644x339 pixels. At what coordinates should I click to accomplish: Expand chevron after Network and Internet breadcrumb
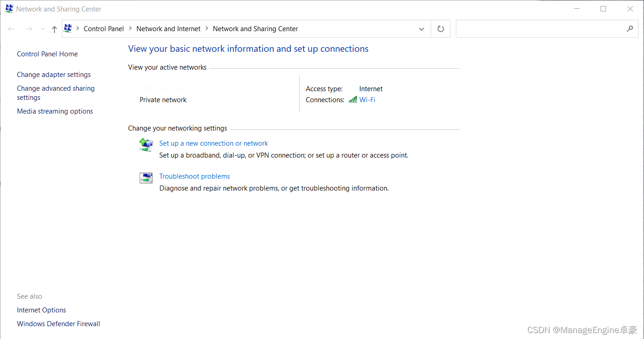click(207, 28)
